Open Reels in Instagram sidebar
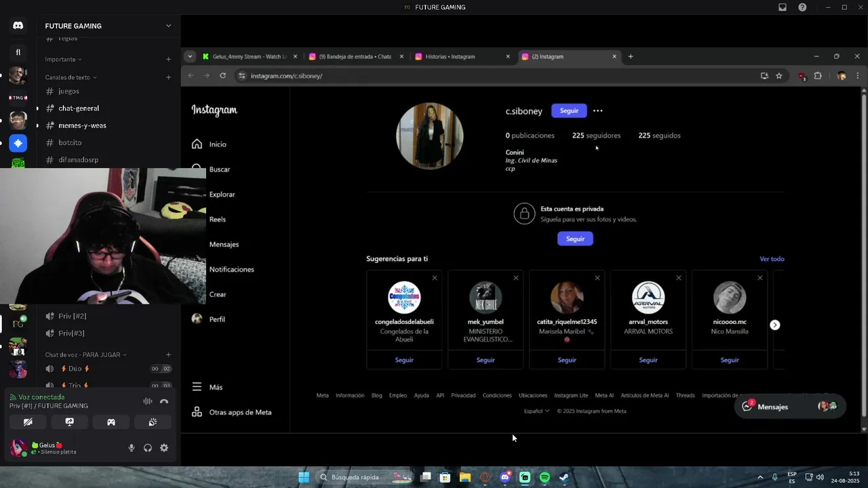This screenshot has width=868, height=488. point(217,220)
